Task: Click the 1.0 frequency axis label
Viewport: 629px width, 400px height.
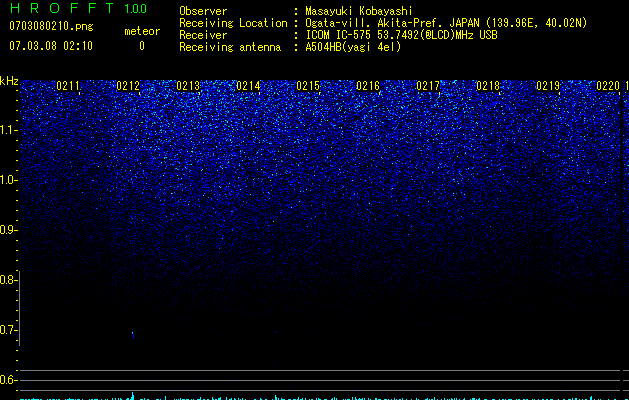Action: (x=8, y=180)
